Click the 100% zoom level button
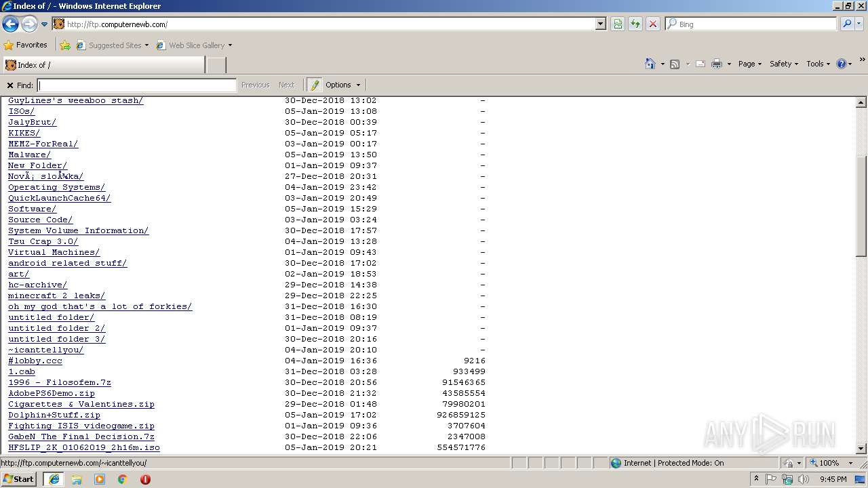 (824, 463)
